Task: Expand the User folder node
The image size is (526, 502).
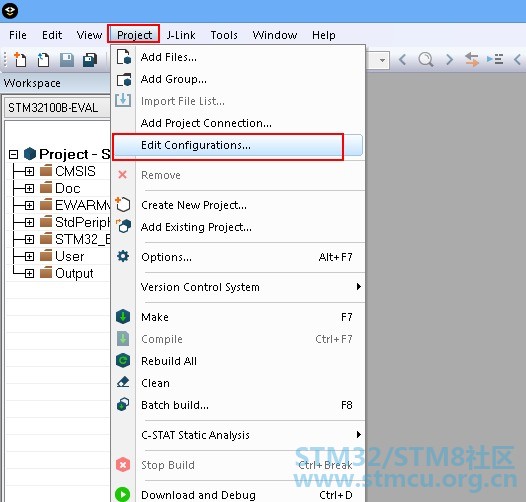Action: click(x=30, y=256)
